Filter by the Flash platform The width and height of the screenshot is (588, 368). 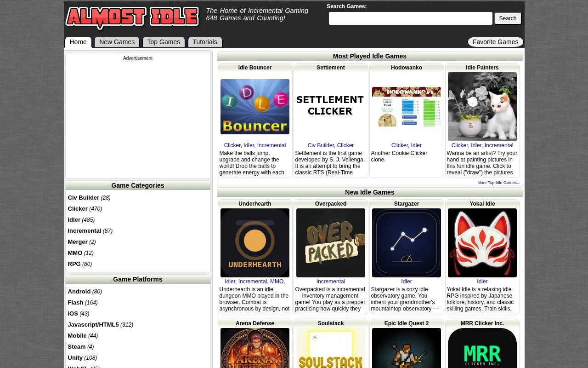coord(75,303)
